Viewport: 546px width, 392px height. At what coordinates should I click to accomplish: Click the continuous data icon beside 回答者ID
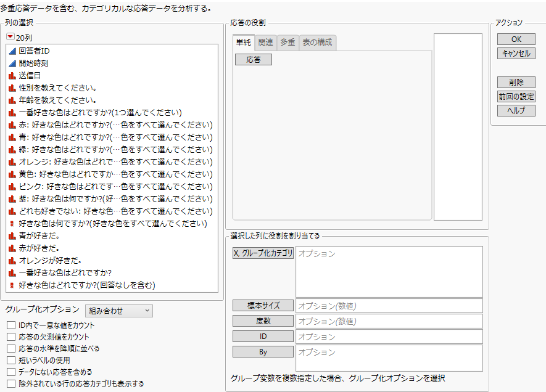[11, 51]
